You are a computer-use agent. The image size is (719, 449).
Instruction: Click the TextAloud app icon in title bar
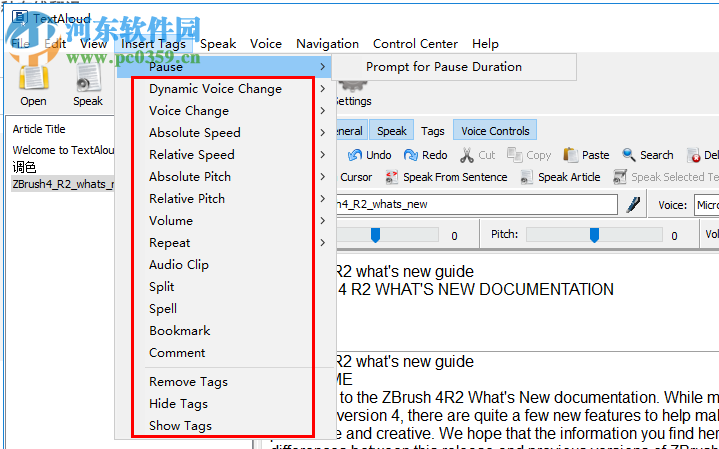click(20, 17)
